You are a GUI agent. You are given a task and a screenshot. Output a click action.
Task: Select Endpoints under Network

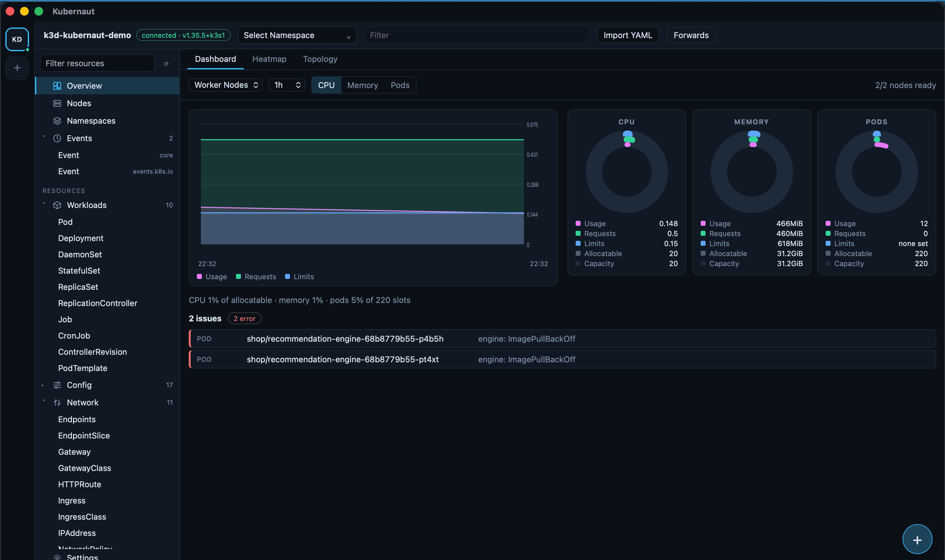click(x=107, y=419)
